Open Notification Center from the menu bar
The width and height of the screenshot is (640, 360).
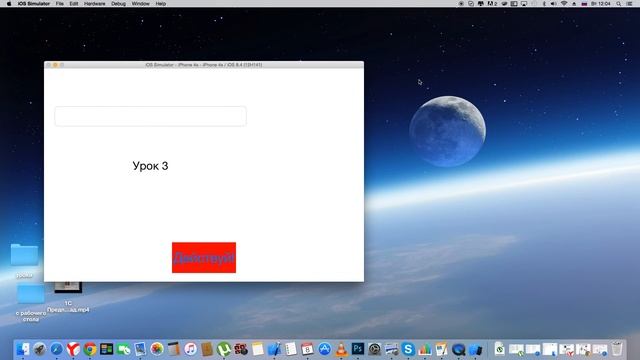point(629,4)
